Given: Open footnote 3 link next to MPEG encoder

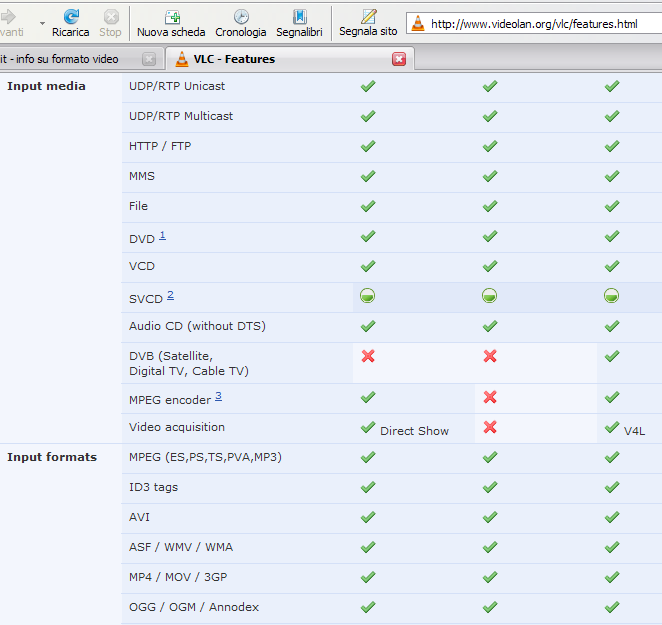Looking at the screenshot, I should (x=218, y=396).
